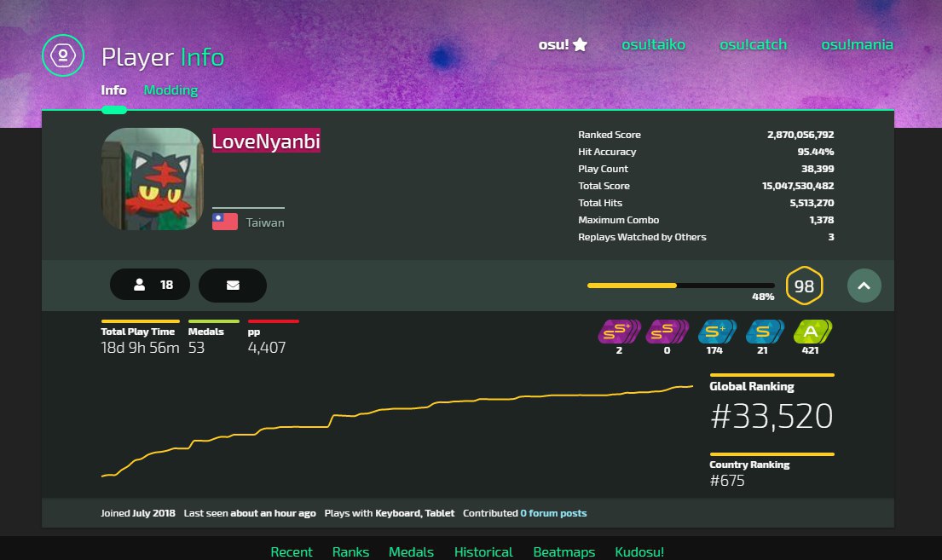Jump to the Recent section
This screenshot has height=560, width=942.
pyautogui.click(x=292, y=551)
